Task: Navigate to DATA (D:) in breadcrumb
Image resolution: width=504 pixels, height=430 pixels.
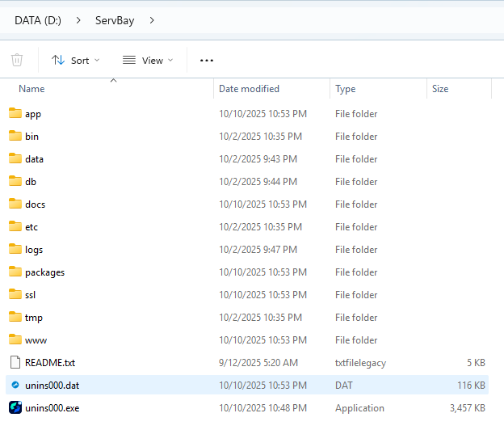Action: tap(38, 20)
